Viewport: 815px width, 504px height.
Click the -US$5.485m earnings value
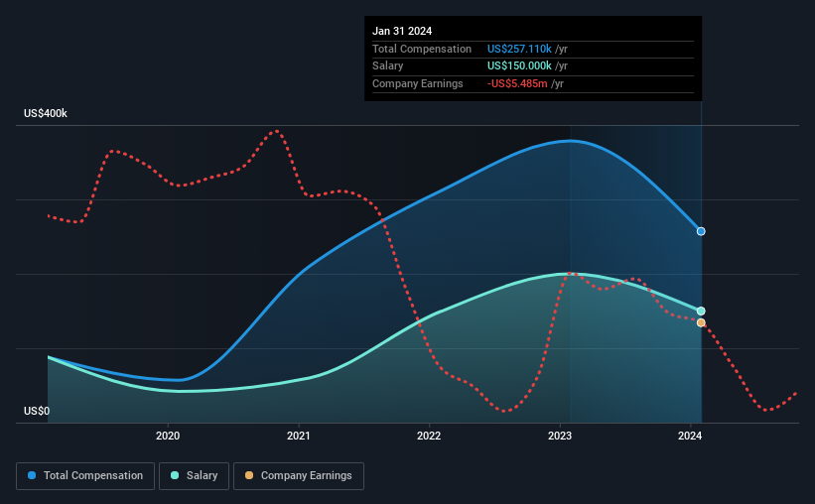click(517, 83)
